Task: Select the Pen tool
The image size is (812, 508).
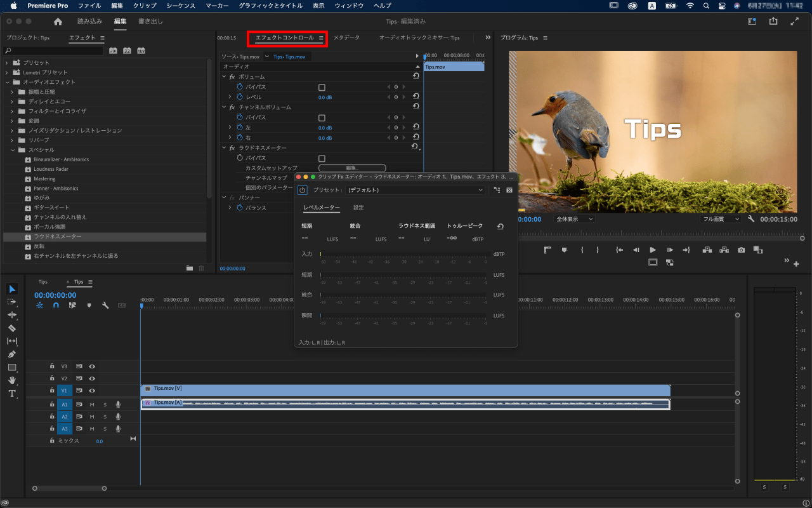Action: (12, 354)
